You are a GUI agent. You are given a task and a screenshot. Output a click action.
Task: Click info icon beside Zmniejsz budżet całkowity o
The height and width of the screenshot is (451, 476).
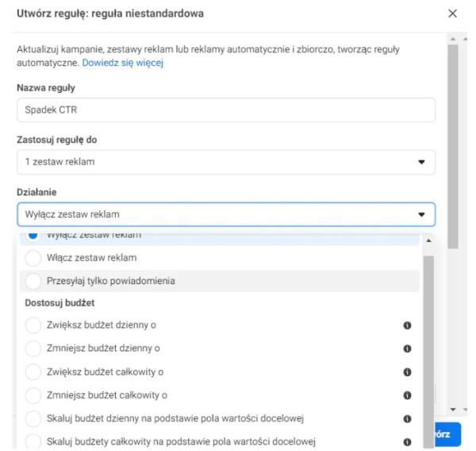coord(407,395)
